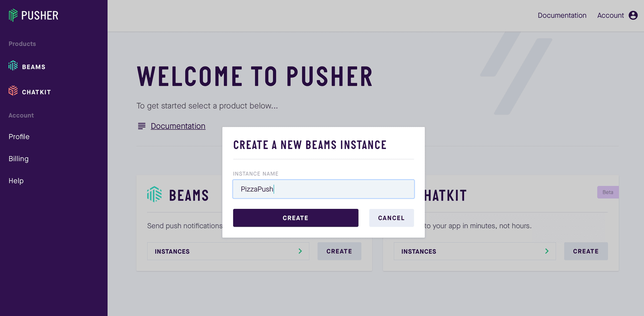This screenshot has height=316, width=644.
Task: Click the Documentation lines icon
Action: (x=142, y=126)
